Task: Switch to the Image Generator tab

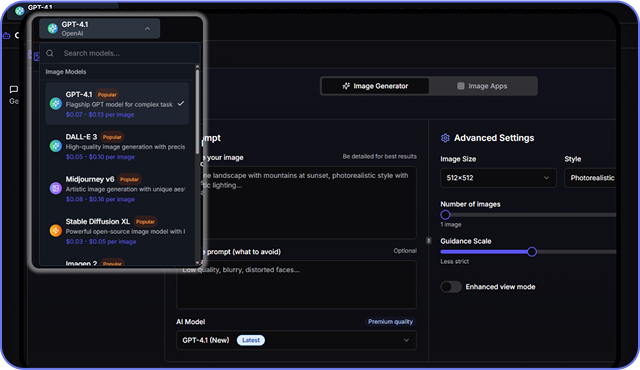Action: coord(375,86)
